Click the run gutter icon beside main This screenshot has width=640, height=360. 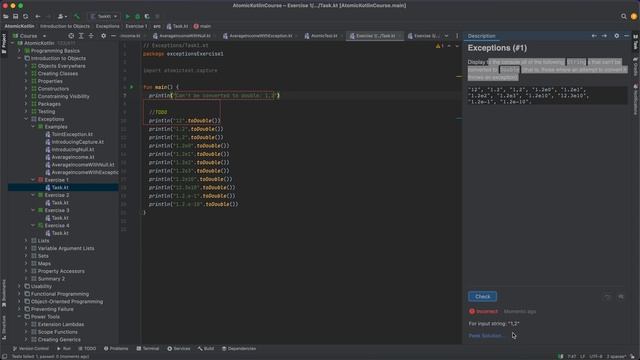131,87
